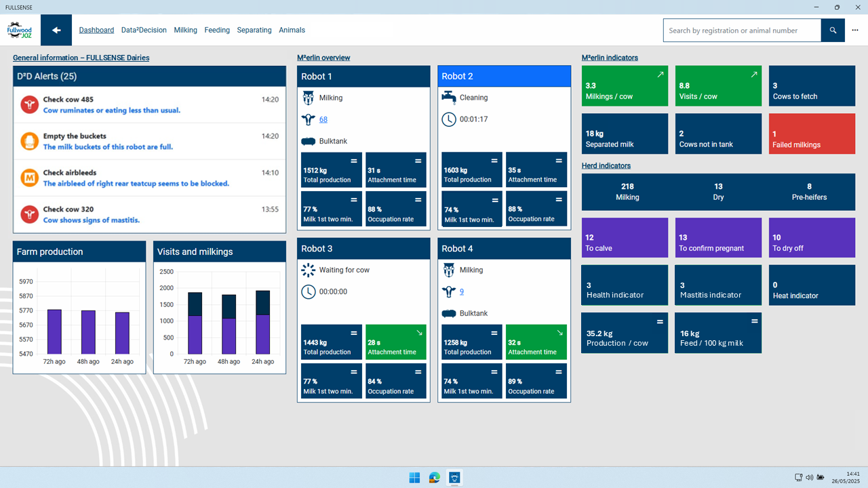This screenshot has height=488, width=868.
Task: Click the search magnifier button
Action: pyautogui.click(x=833, y=30)
